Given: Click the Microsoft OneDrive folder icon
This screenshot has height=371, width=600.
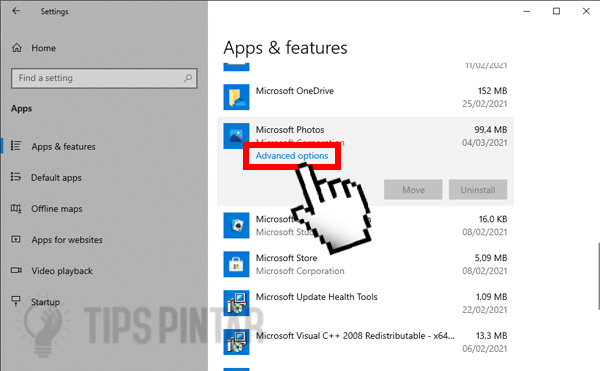Looking at the screenshot, I should [236, 97].
